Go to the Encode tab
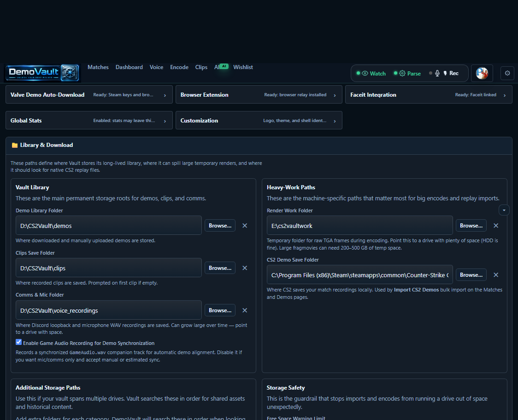Viewport: 518px width, 420px height. pos(179,67)
